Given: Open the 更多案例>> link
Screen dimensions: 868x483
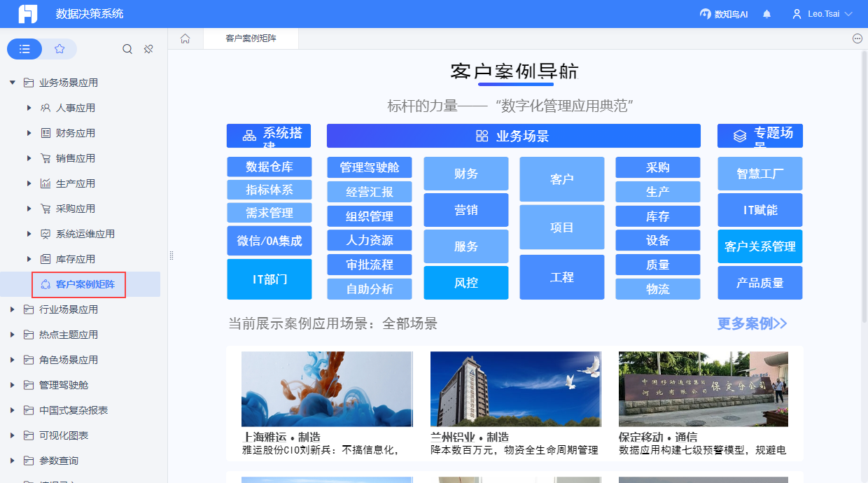Looking at the screenshot, I should [x=752, y=323].
